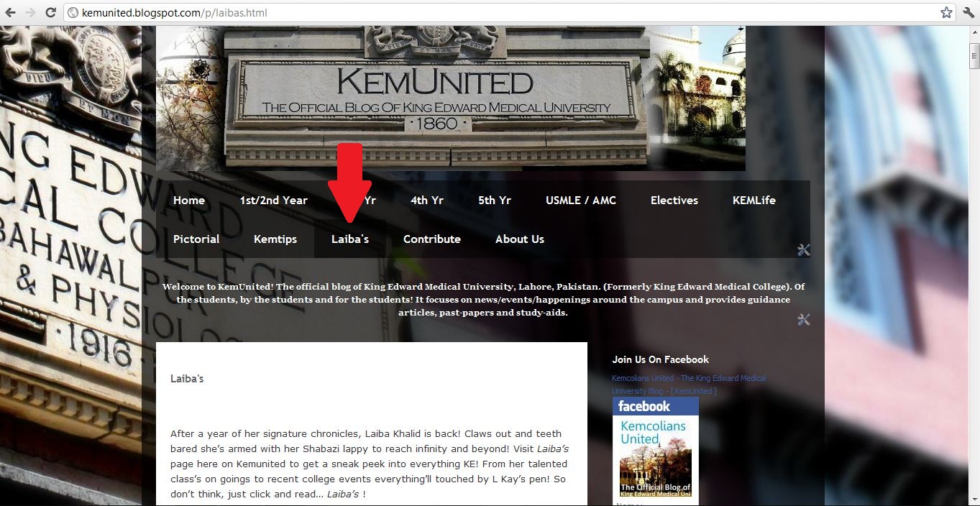The width and height of the screenshot is (980, 506).
Task: Select the Laiba's menu item
Action: tap(350, 239)
